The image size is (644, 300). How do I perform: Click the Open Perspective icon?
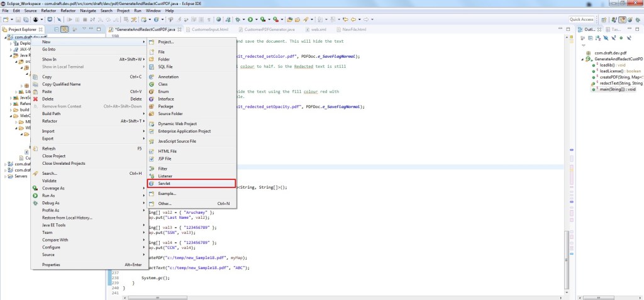point(604,19)
